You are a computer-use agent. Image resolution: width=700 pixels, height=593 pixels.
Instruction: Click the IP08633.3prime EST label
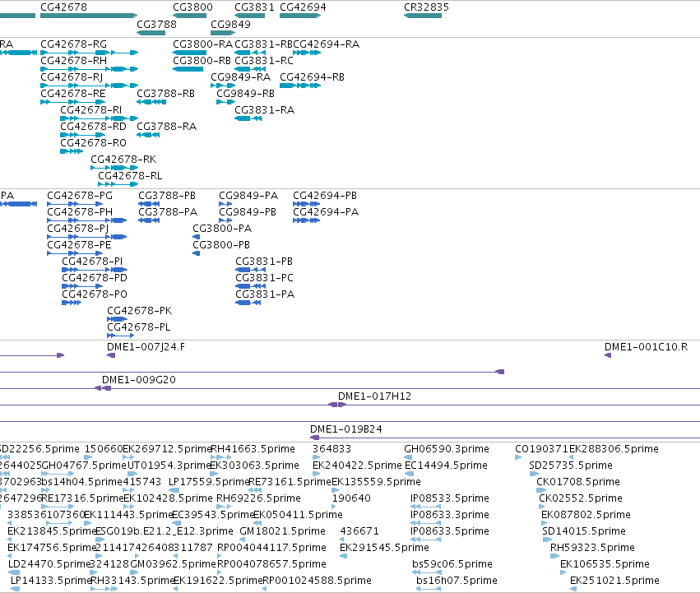450,516
